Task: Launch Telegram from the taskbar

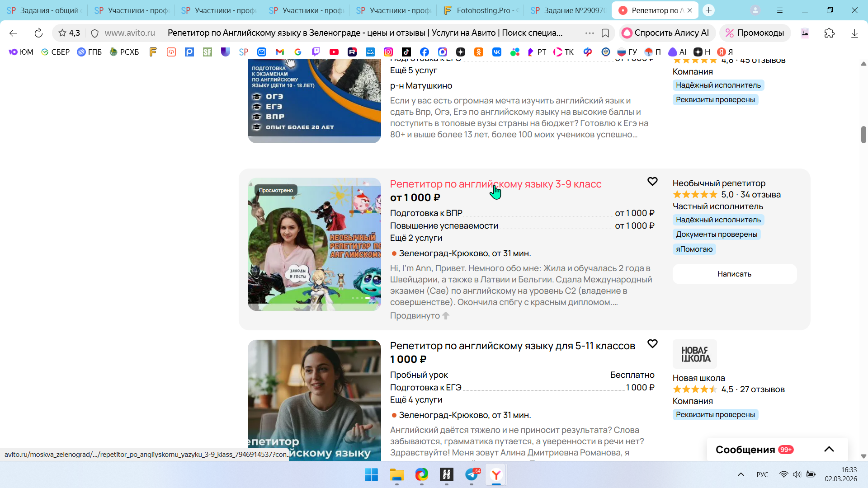Action: 472,475
